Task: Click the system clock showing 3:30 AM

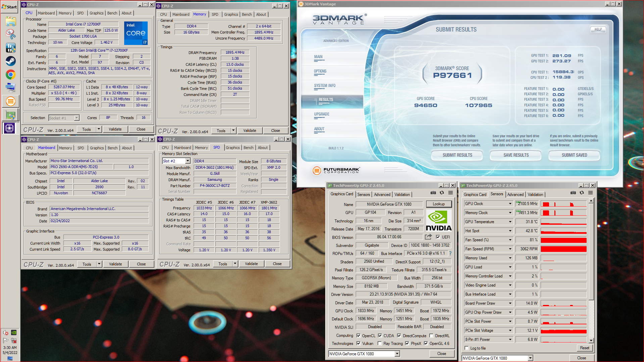Action: click(x=10, y=348)
